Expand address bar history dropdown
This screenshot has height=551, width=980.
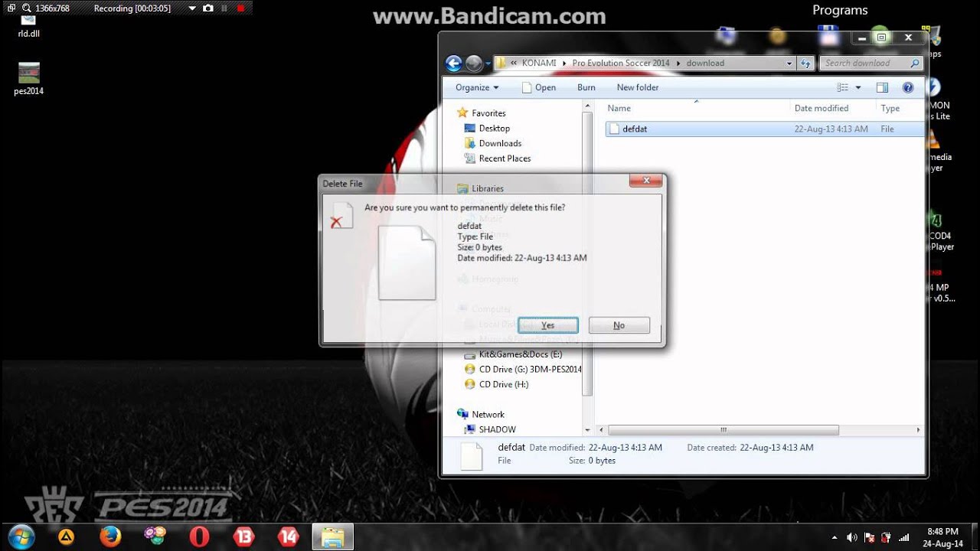click(x=789, y=64)
